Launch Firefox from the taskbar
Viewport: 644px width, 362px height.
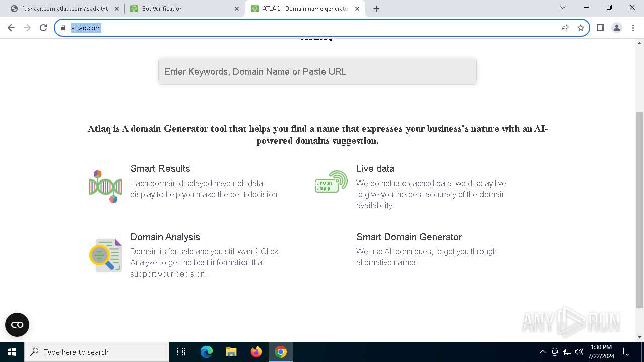pyautogui.click(x=256, y=352)
